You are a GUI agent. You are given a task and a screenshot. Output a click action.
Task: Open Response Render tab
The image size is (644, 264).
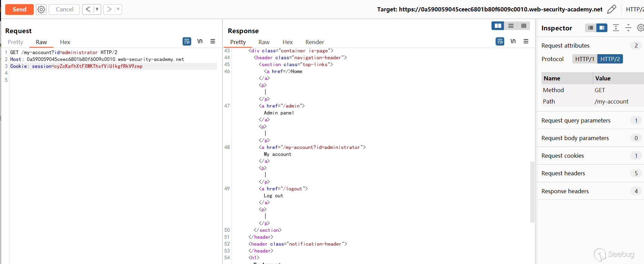[x=314, y=42]
